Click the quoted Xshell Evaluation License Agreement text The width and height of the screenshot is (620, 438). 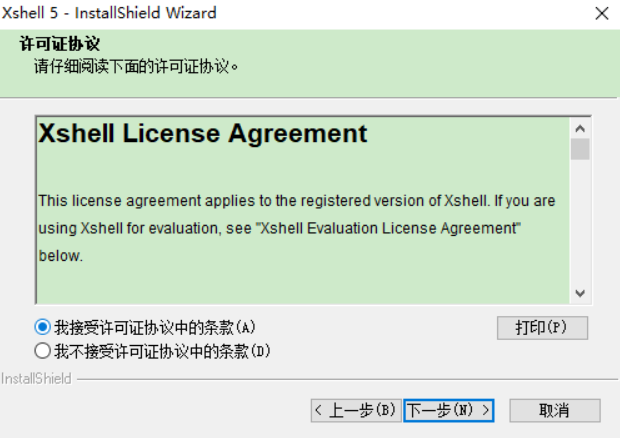(388, 228)
